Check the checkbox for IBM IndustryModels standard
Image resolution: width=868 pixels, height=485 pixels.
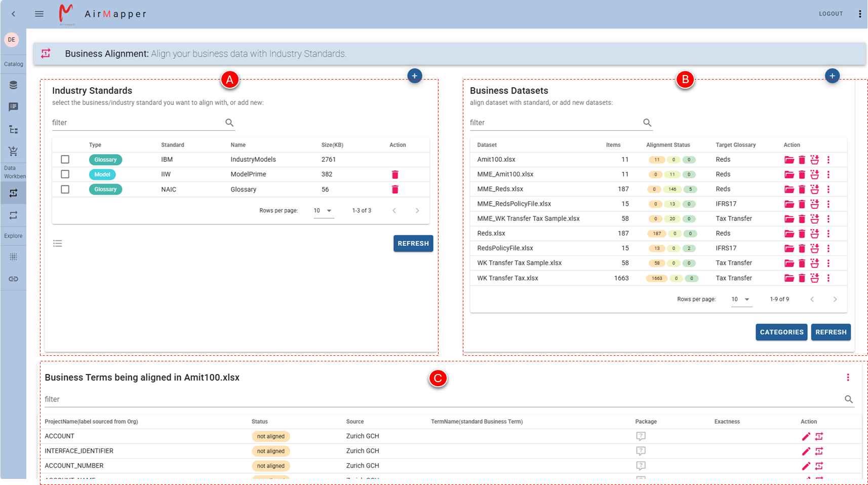(65, 159)
